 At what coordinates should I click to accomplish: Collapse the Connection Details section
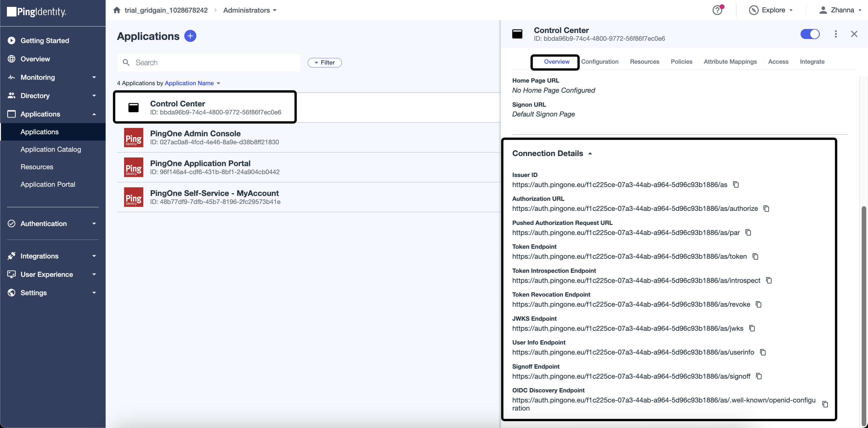pyautogui.click(x=590, y=153)
